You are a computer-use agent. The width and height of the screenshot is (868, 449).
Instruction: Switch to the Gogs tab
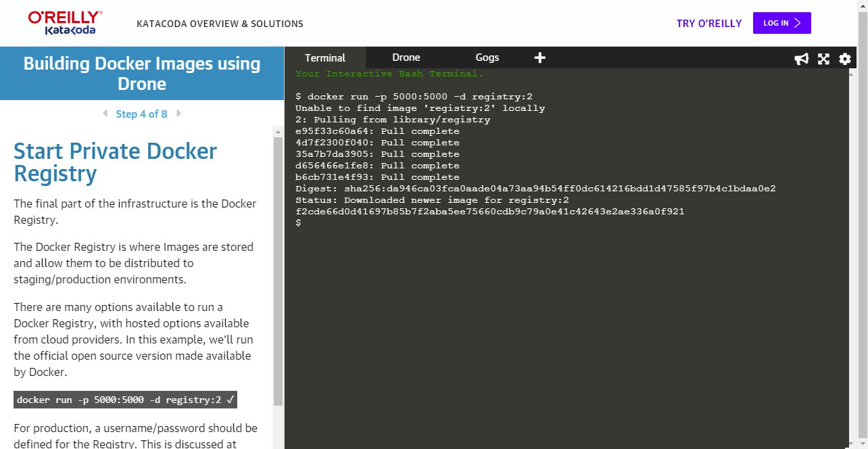(x=487, y=57)
